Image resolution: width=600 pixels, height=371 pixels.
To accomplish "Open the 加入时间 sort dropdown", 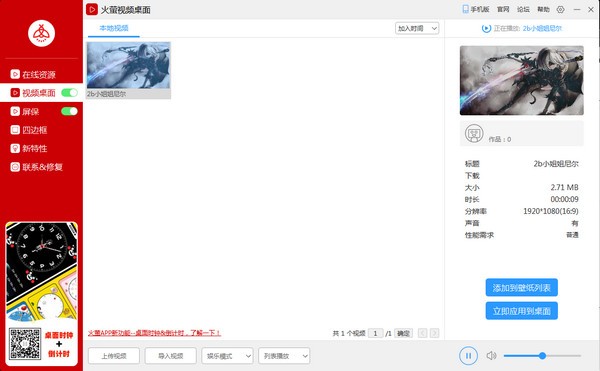I will pos(417,28).
